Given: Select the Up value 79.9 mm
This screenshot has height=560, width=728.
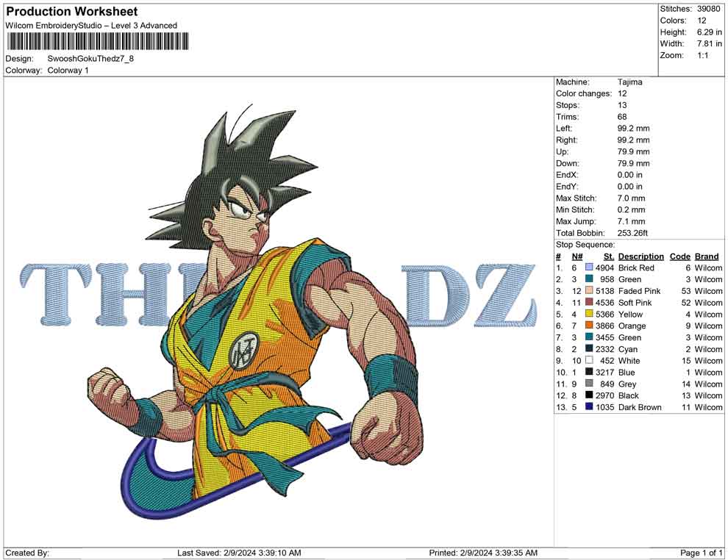Looking at the screenshot, I should tap(634, 151).
